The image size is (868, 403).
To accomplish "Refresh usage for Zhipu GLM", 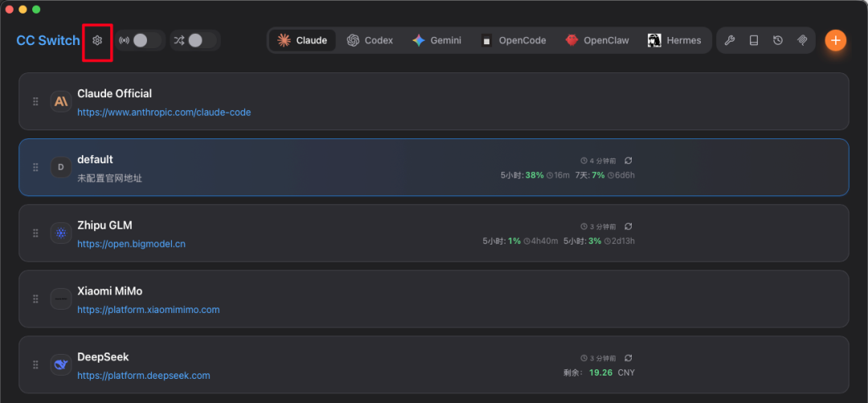I will 628,227.
